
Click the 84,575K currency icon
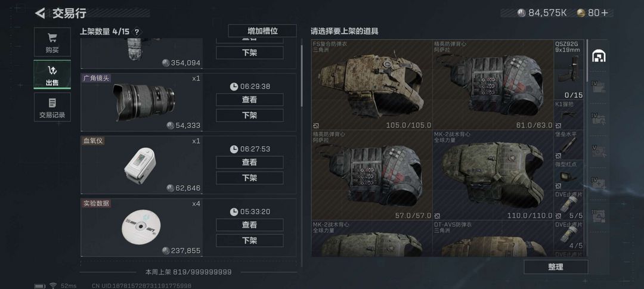point(522,13)
